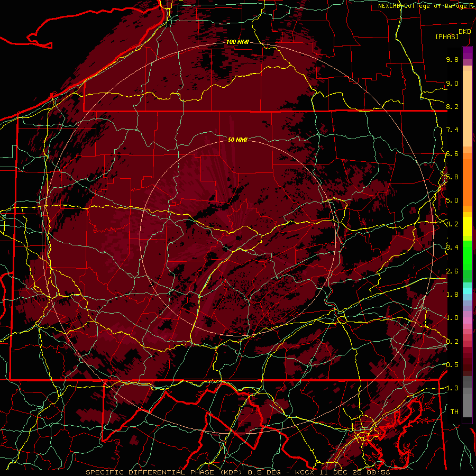Image resolution: width=476 pixels, height=476 pixels.
Task: Click the cyan segment of the color bar
Action: point(467,291)
